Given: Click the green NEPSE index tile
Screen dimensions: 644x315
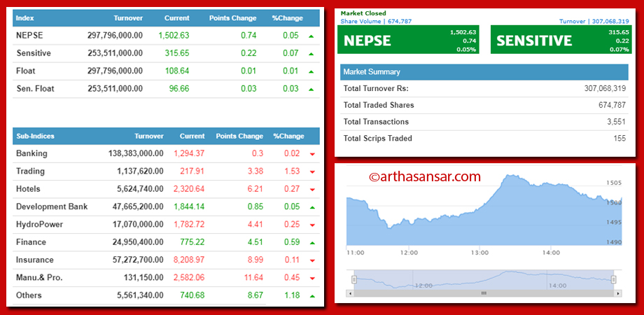Looking at the screenshot, I should (x=408, y=40).
